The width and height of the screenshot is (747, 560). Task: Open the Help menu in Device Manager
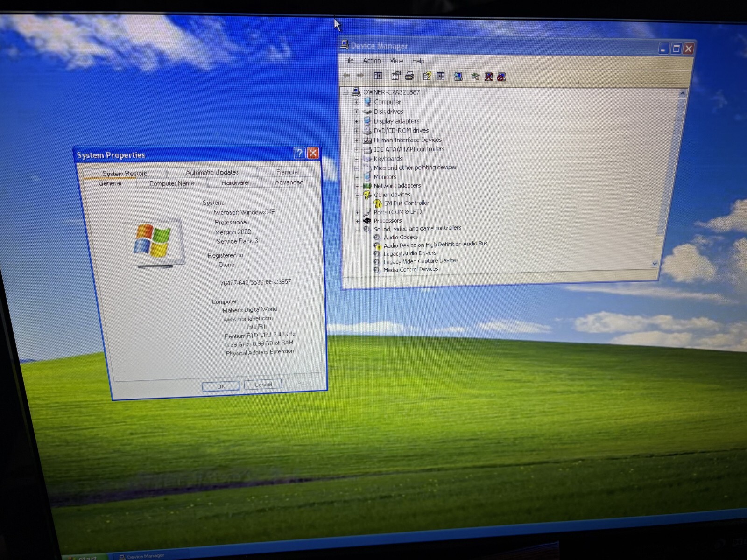point(418,61)
